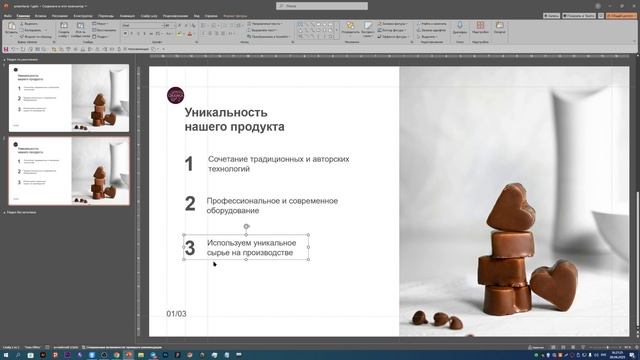Click the Convert to SmartArt icon

pyautogui.click(x=249, y=36)
